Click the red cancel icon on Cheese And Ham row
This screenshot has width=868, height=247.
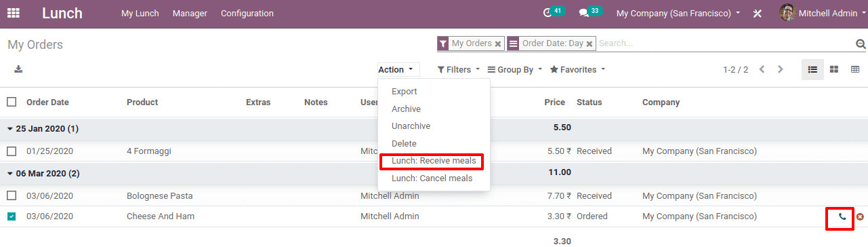(x=860, y=216)
